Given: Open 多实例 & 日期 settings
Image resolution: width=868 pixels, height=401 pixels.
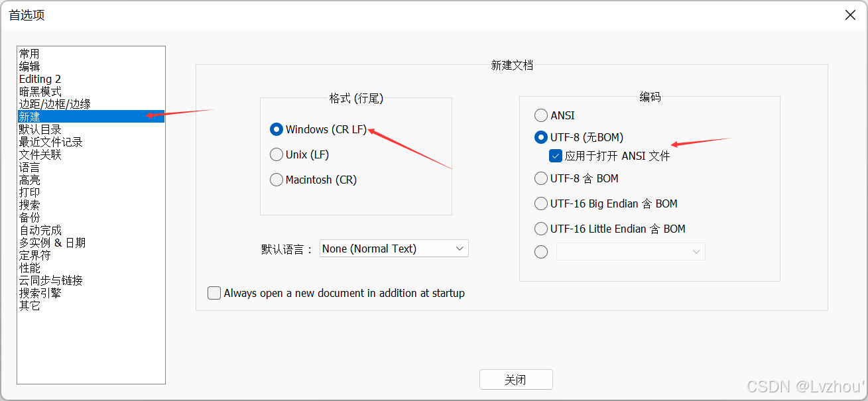Looking at the screenshot, I should click(91, 243).
